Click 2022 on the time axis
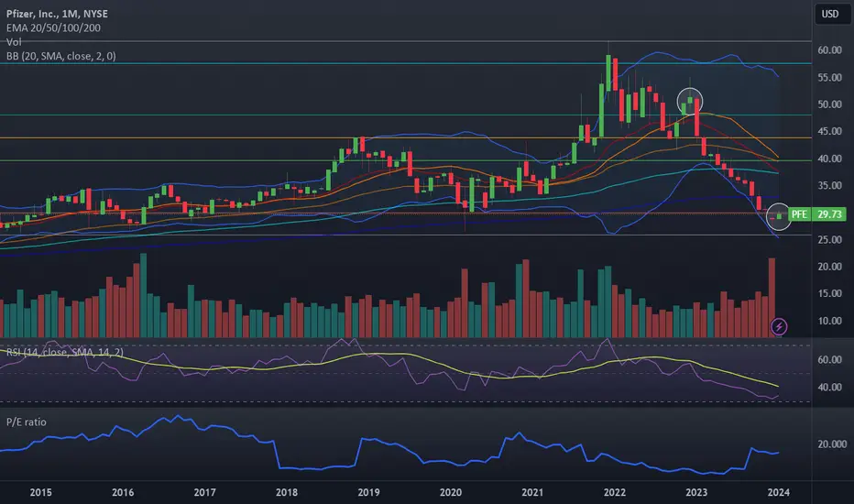Viewport: 854px width, 504px height. point(614,493)
